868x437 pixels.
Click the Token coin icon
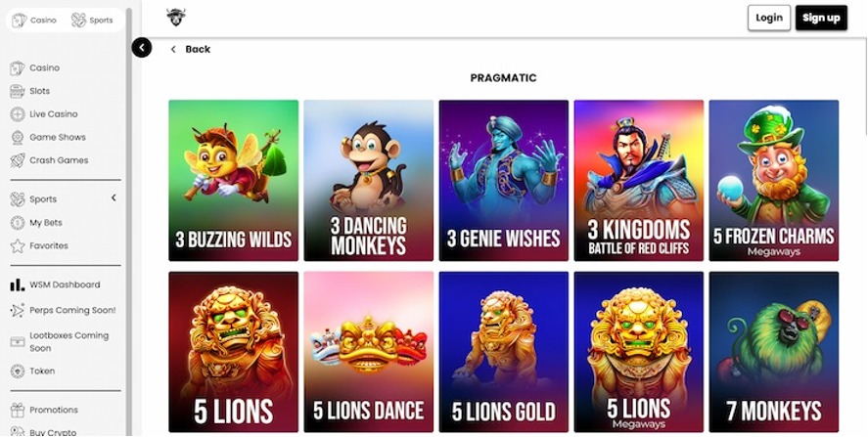click(18, 371)
